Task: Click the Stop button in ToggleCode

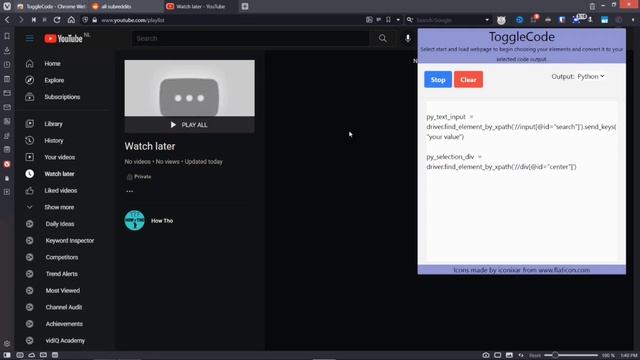Action: 438,80
